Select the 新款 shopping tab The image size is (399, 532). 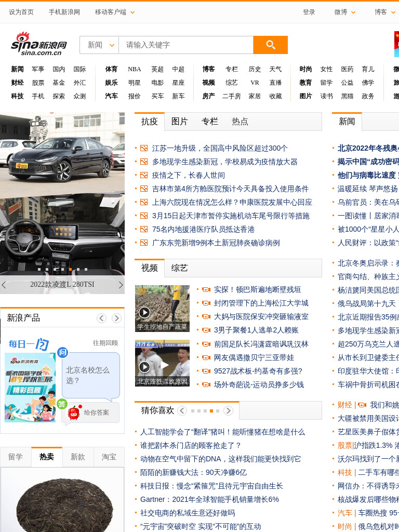pyautogui.click(x=78, y=457)
